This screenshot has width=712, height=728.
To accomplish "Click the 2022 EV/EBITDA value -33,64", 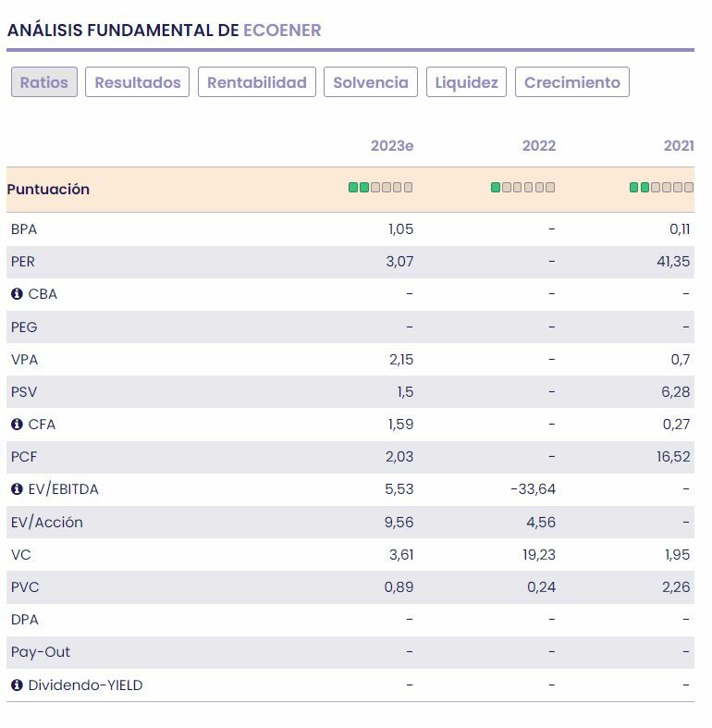I will click(534, 489).
